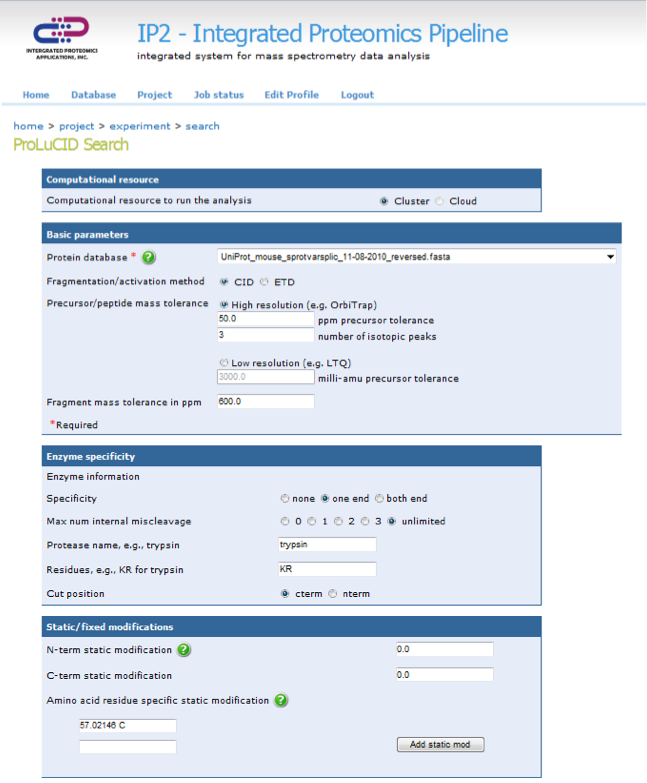This screenshot has height=783, width=647.
Task: Open the Home menu item
Action: coord(36,95)
